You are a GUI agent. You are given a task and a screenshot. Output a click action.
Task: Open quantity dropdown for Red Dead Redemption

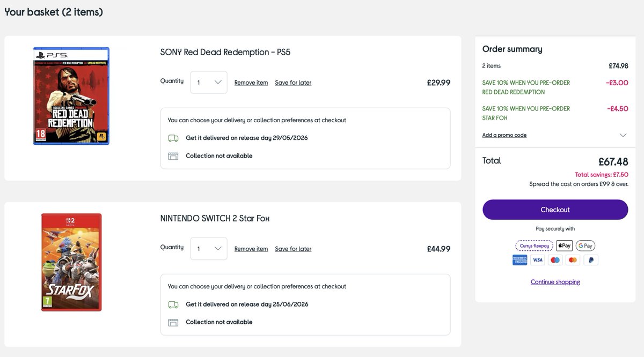click(x=209, y=83)
